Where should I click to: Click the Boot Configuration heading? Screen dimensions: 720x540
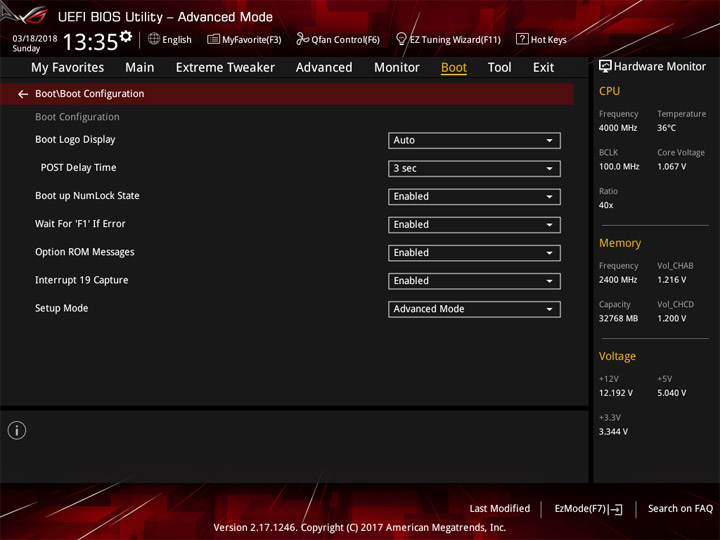point(77,117)
